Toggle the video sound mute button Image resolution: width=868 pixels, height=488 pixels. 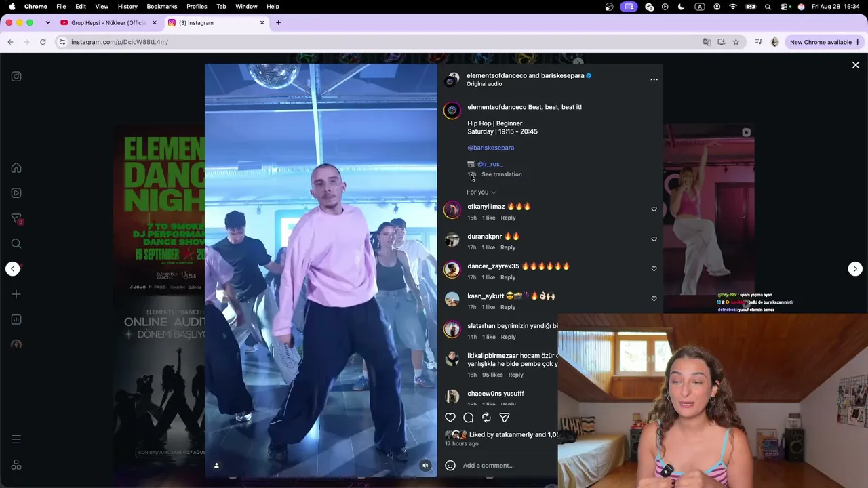pyautogui.click(x=425, y=466)
